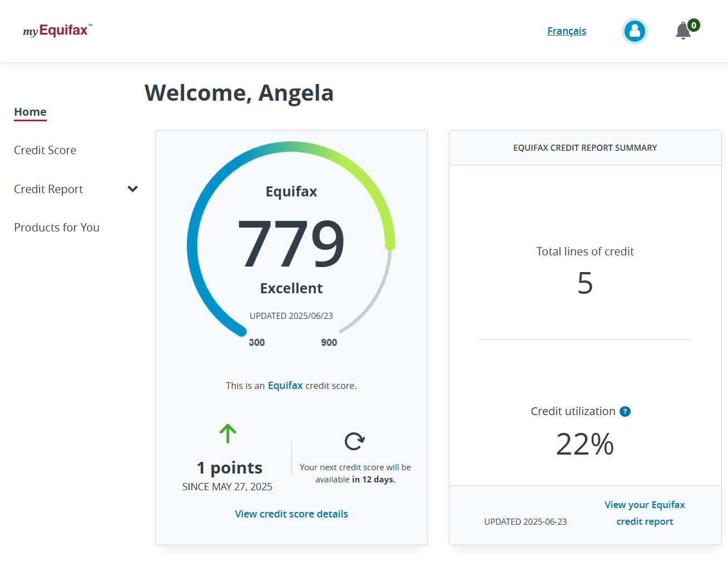Viewport: 728px width, 562px height.
Task: Click View credit score details link
Action: tap(291, 514)
